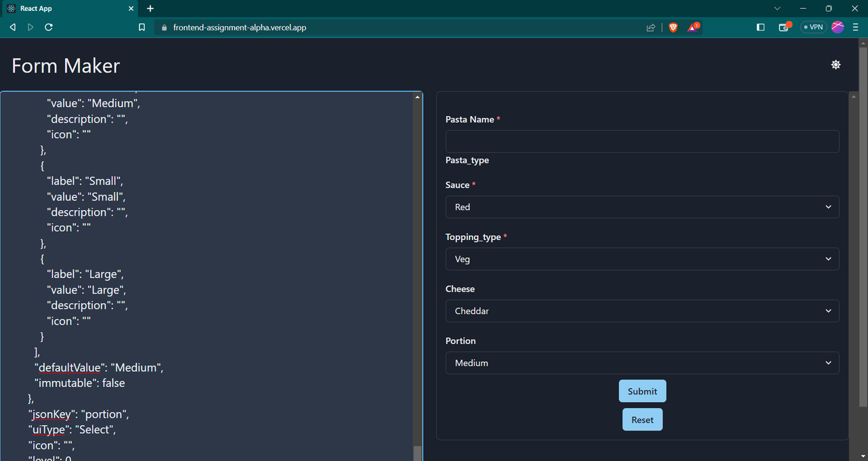Open a new tab with plus icon
Viewport: 868px width, 461px height.
coord(151,9)
